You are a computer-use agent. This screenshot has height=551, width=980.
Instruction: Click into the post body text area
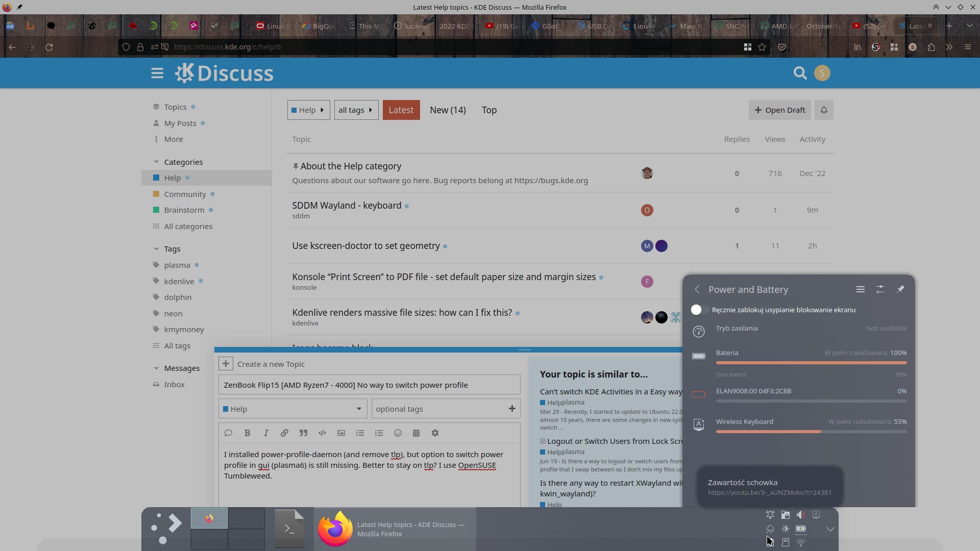coord(369,474)
